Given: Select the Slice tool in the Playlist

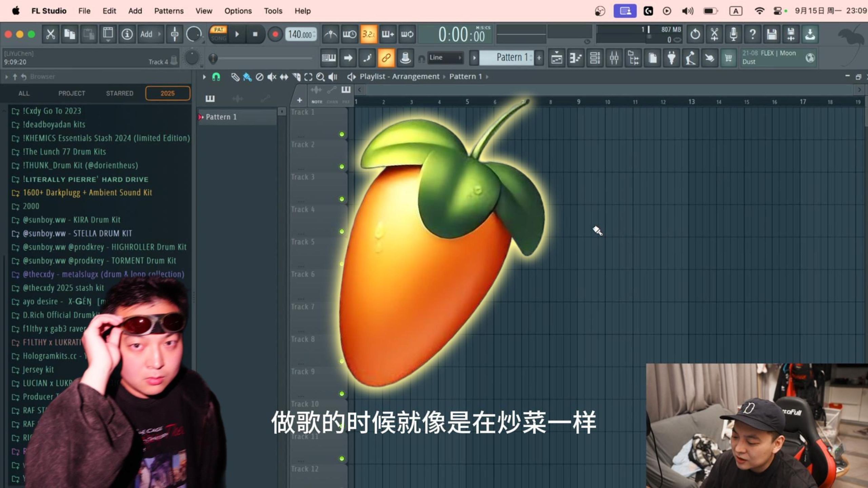Looking at the screenshot, I should tap(296, 77).
